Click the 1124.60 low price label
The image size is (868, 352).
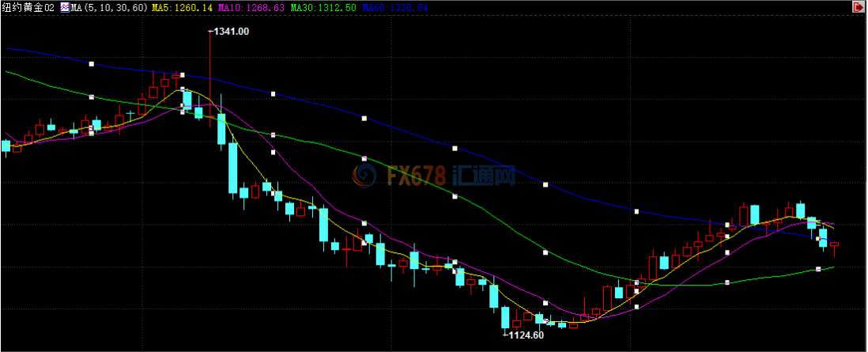click(x=525, y=335)
